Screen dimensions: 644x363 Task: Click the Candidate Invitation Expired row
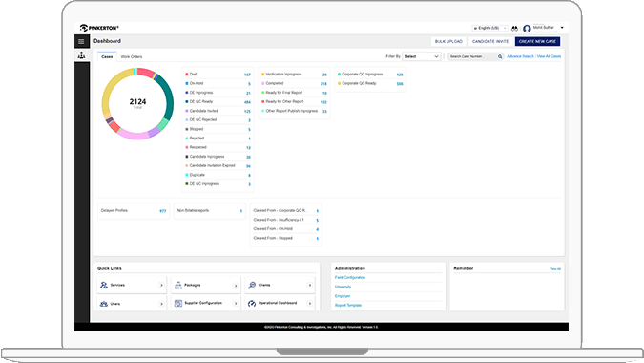(218, 165)
